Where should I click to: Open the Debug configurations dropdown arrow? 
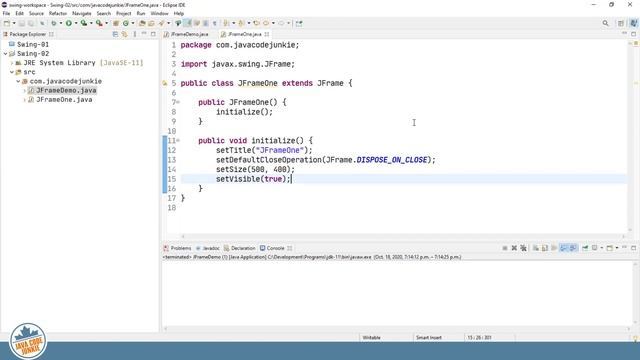[x=61, y=23]
